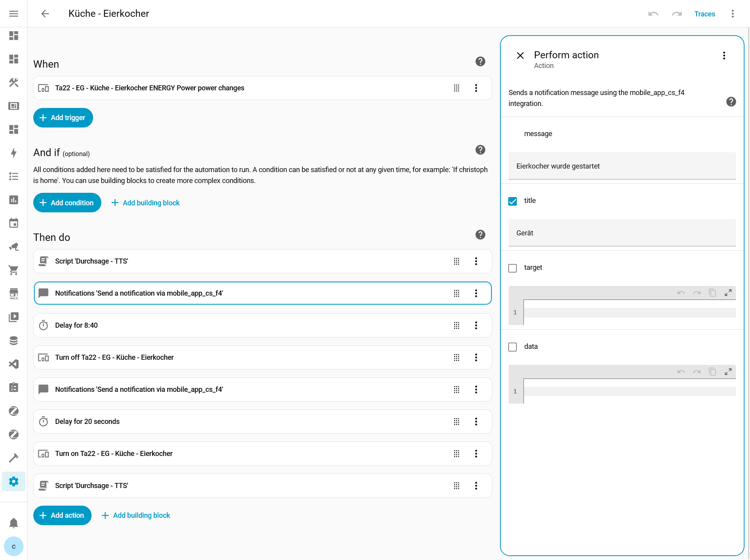750x560 pixels.
Task: Open Settings gear in sidebar
Action: click(x=14, y=481)
